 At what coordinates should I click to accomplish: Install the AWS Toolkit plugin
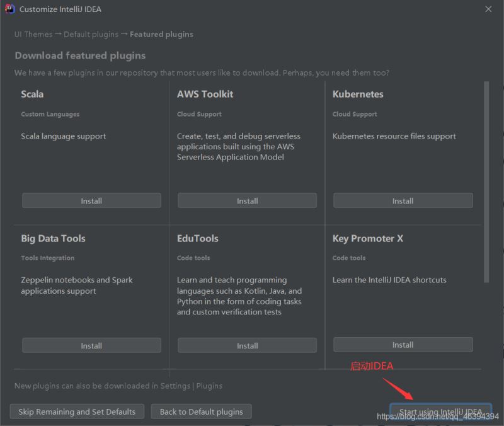point(246,200)
